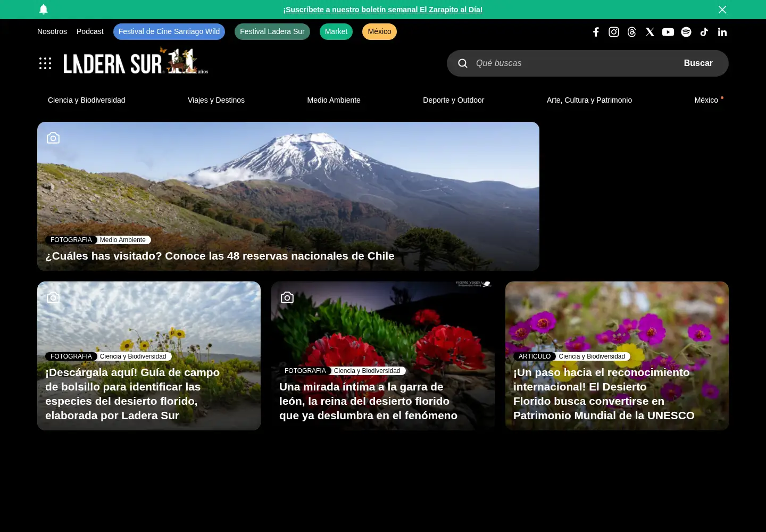This screenshot has width=766, height=532.
Task: Open Medio Ambiente menu
Action: (334, 100)
